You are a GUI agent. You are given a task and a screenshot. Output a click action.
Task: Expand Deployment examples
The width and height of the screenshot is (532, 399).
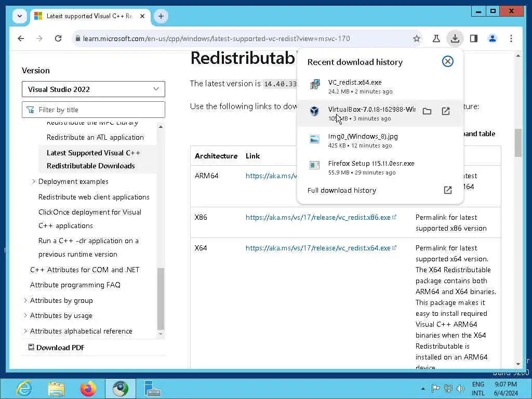coord(33,181)
